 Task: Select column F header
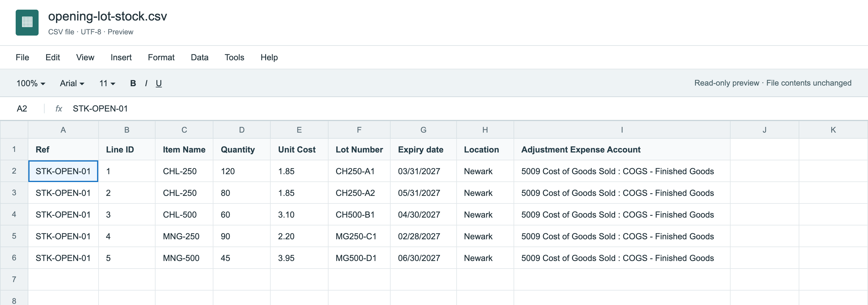pos(359,130)
